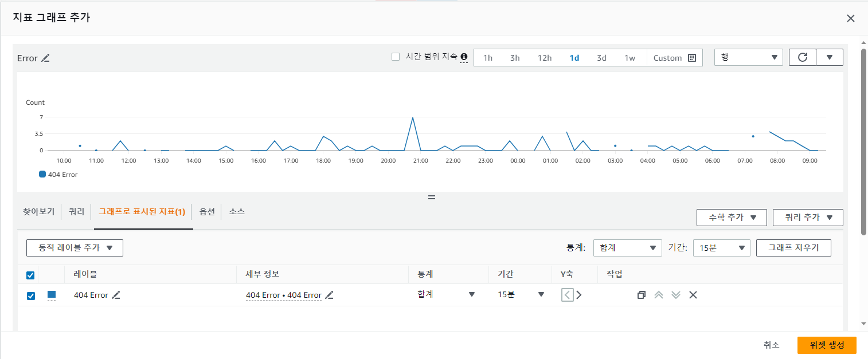Click the panel resize handle equals icon
868x359 pixels.
tap(432, 197)
